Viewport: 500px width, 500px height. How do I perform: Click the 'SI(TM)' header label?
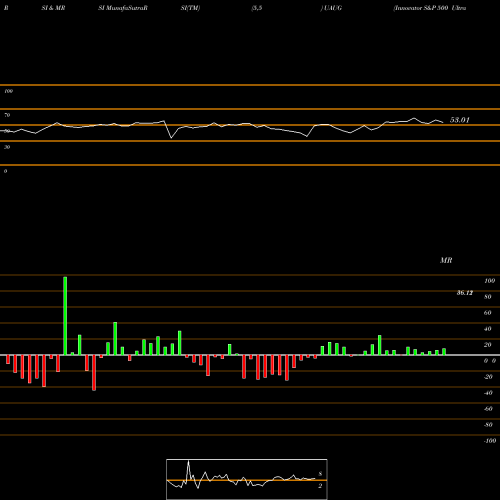tap(190, 8)
